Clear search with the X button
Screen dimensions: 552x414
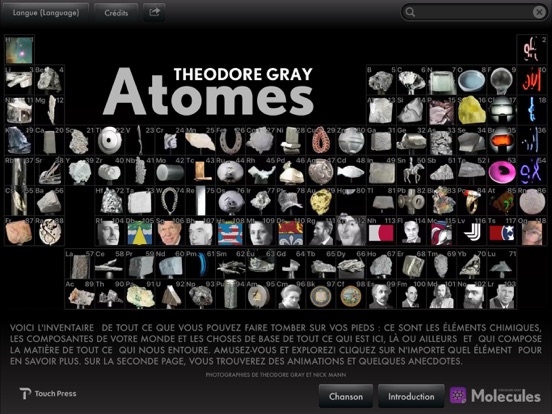pos(539,12)
